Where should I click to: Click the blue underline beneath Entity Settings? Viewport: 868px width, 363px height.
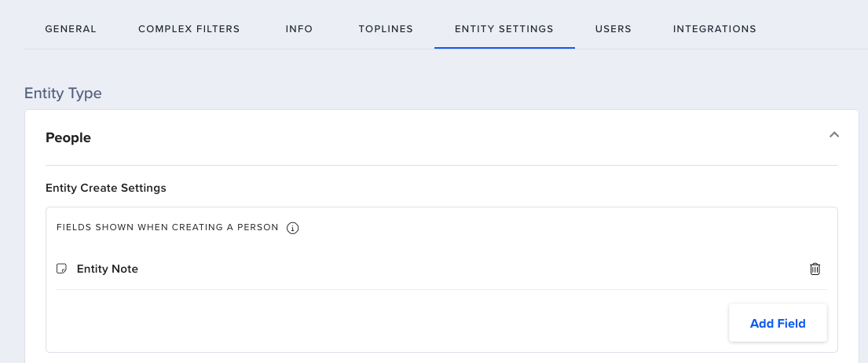point(504,48)
